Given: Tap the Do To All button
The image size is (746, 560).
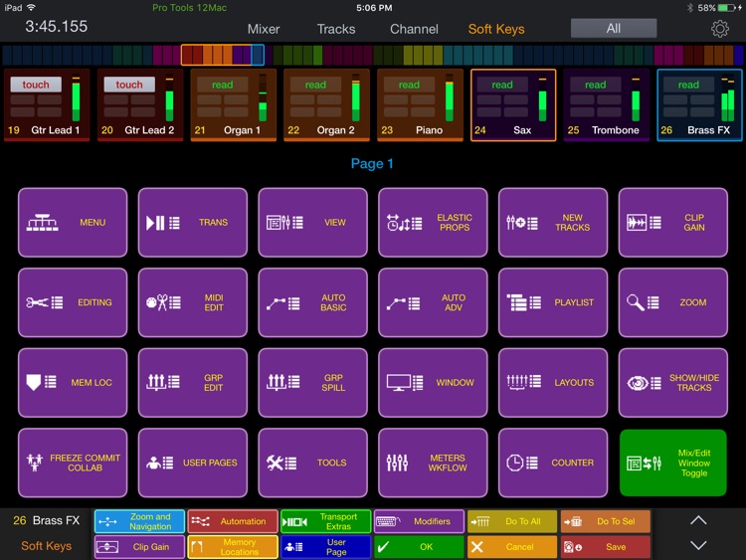Looking at the screenshot, I should 512,521.
